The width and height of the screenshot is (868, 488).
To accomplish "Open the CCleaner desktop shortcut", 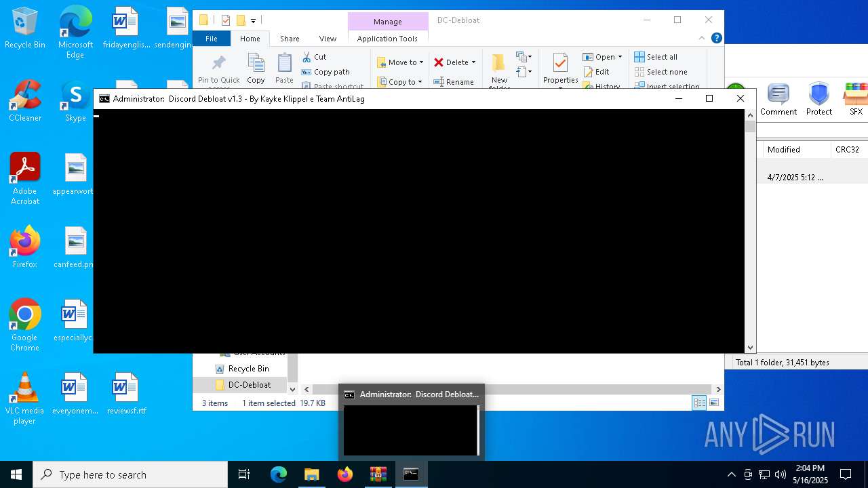I will [24, 102].
